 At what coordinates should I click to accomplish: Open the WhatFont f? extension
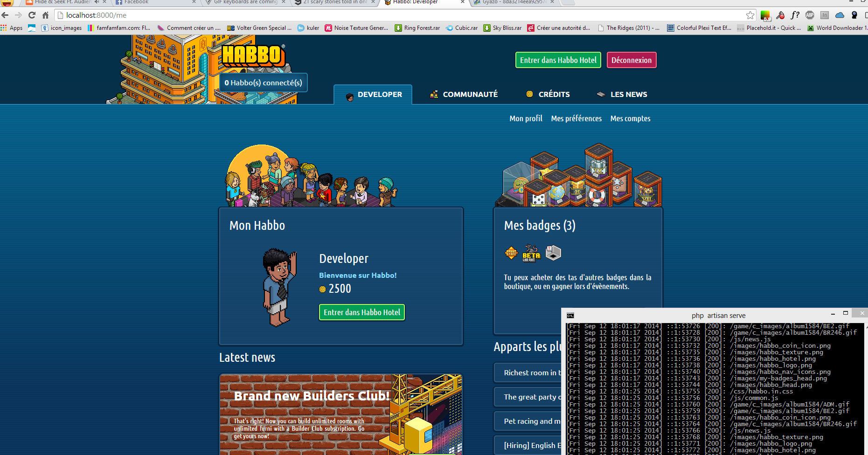[x=795, y=15]
